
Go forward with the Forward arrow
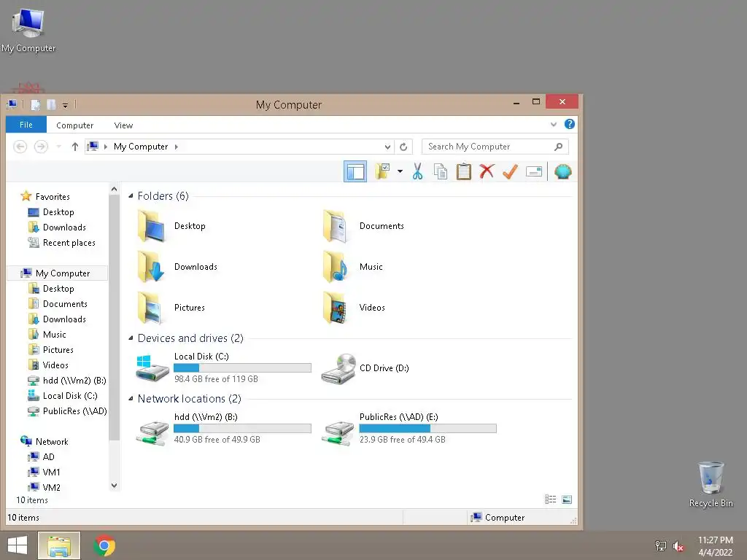pos(41,147)
